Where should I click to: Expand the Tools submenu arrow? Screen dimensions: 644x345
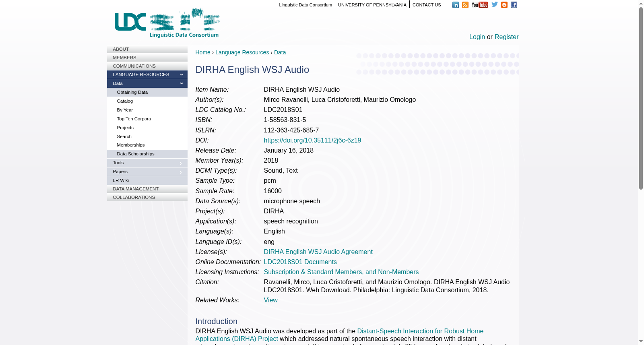pyautogui.click(x=181, y=163)
